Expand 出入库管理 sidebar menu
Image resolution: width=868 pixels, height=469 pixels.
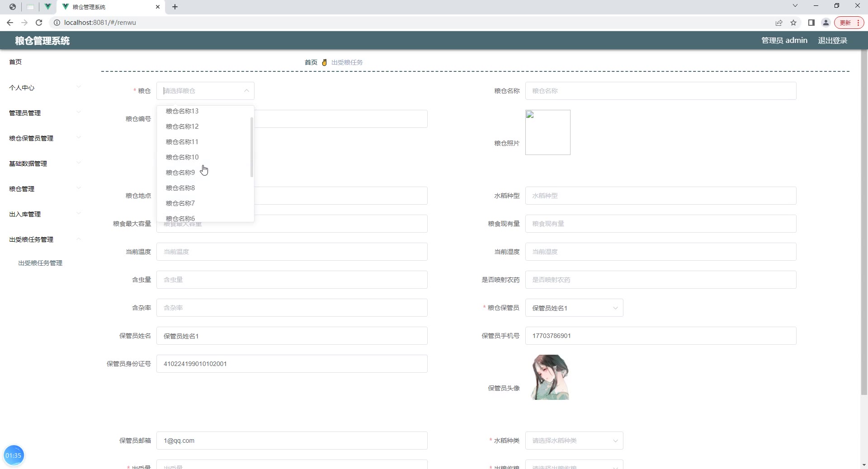tap(45, 214)
